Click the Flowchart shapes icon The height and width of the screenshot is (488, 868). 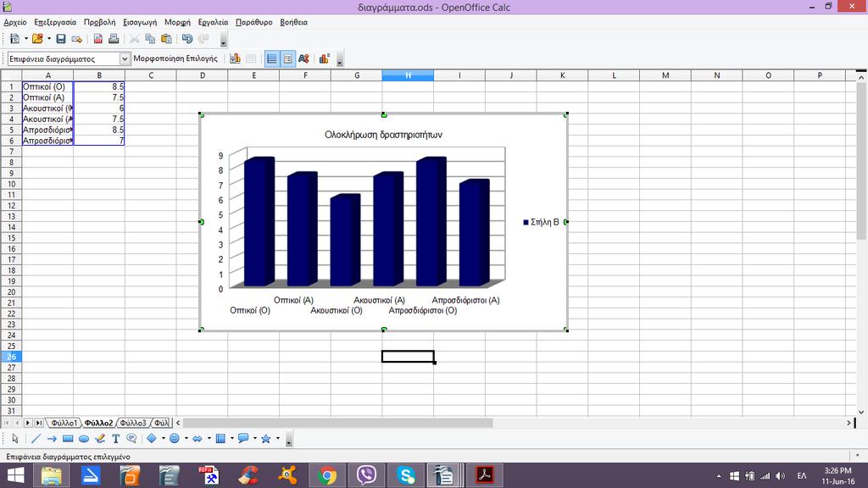pos(220,439)
